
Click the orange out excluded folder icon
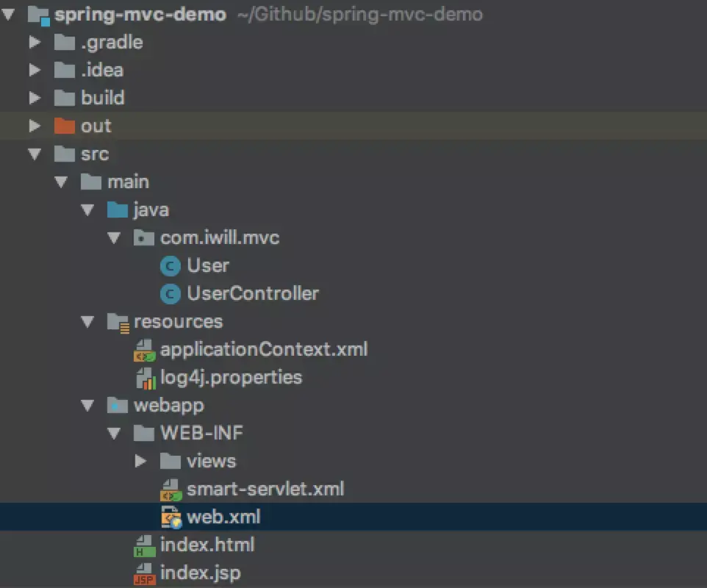pyautogui.click(x=65, y=126)
